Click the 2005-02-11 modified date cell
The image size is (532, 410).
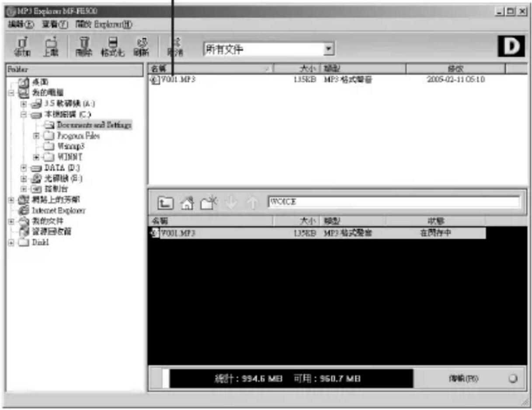click(x=456, y=80)
